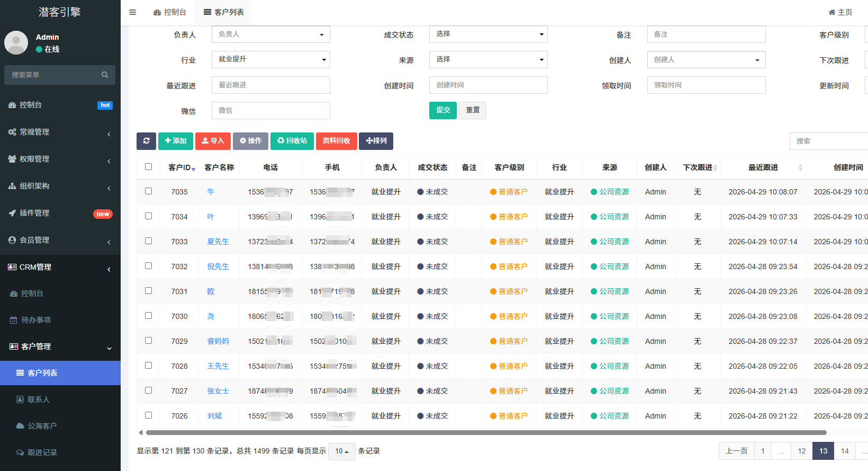Click the 排列 arrows button

(376, 141)
